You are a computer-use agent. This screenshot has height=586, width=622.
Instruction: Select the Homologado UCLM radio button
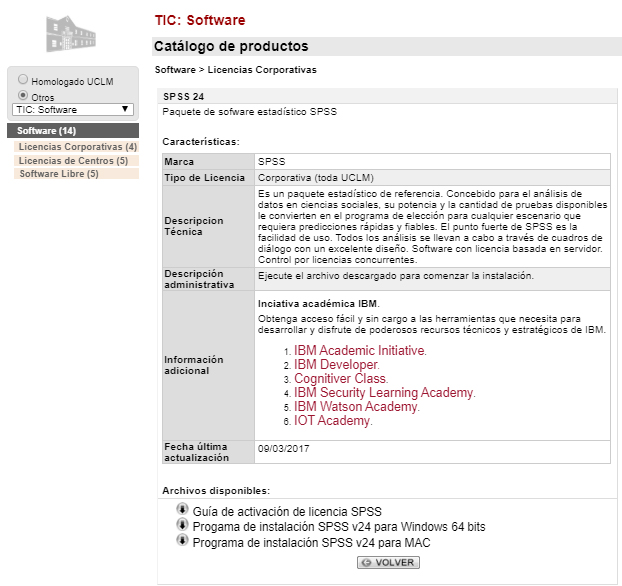(23, 79)
